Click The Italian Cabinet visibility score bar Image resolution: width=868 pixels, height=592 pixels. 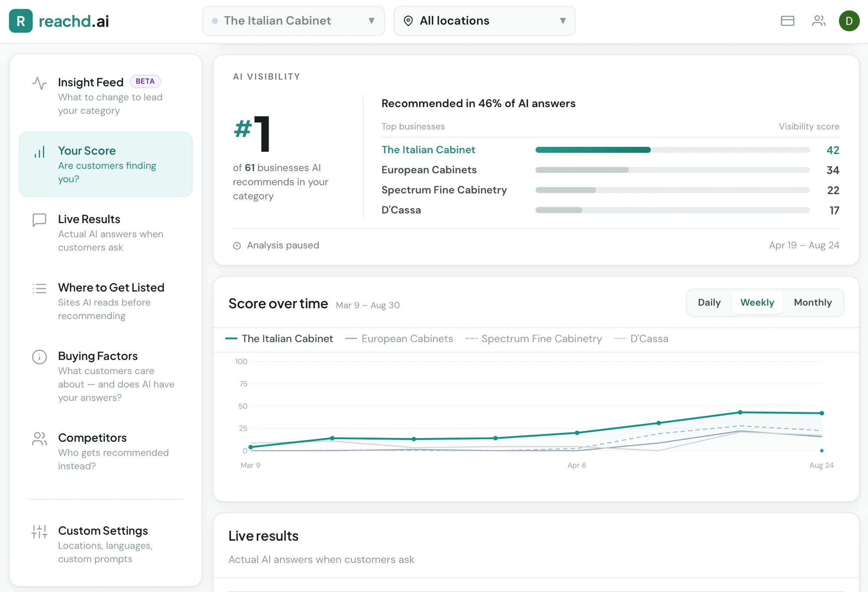tap(672, 150)
